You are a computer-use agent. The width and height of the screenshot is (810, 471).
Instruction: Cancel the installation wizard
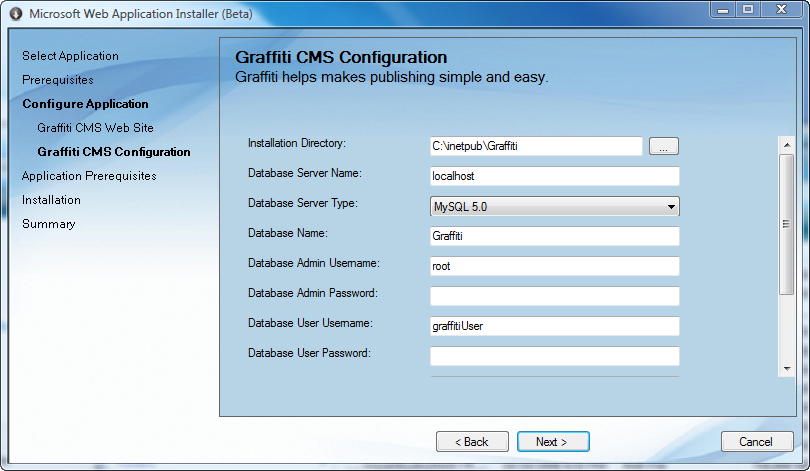pos(756,442)
